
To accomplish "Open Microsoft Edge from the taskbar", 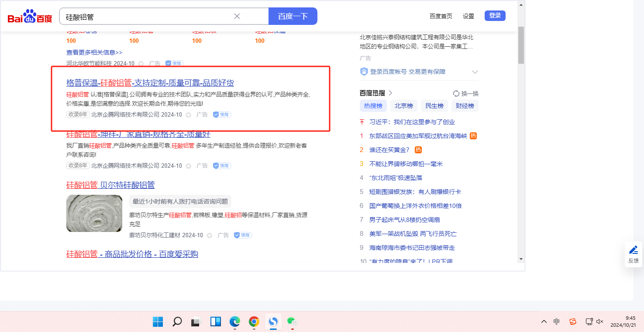I will click(235, 322).
